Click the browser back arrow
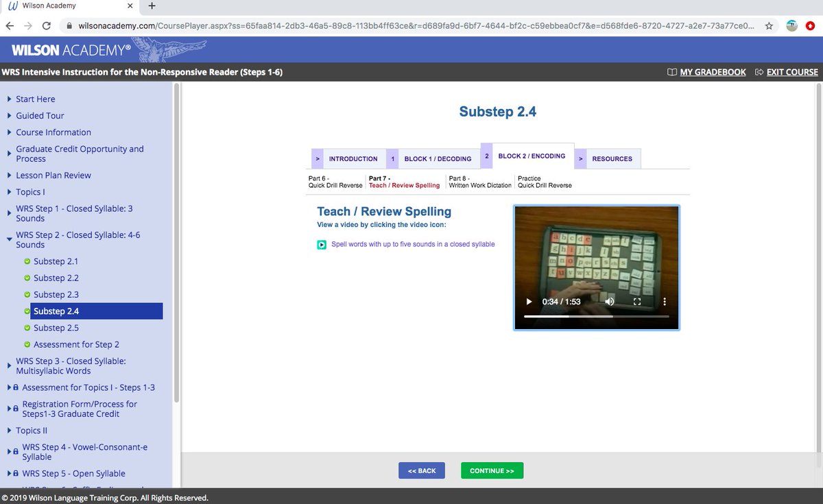 [x=10, y=25]
